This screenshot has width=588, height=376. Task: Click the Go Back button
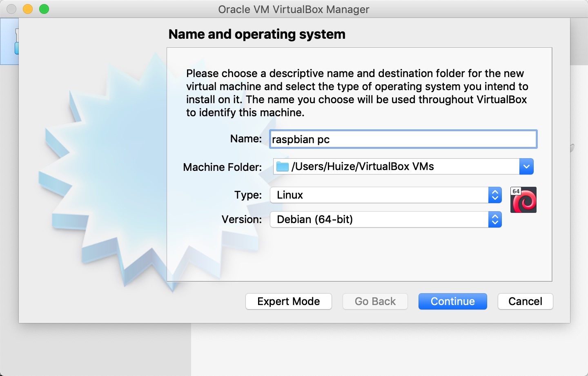point(375,301)
